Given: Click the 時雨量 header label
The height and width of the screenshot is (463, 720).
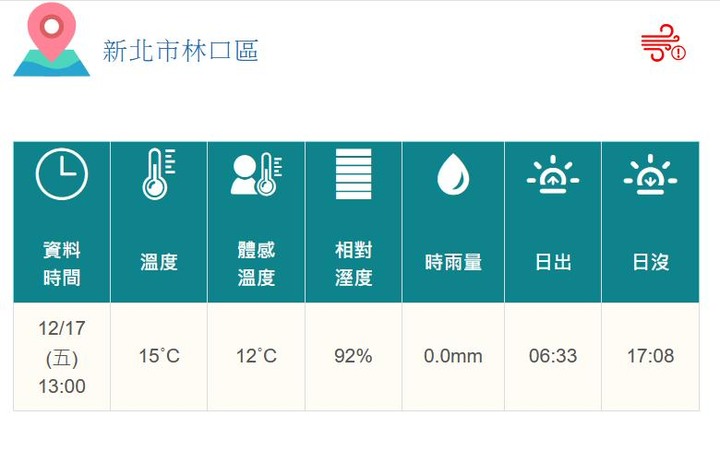Looking at the screenshot, I should tap(453, 262).
